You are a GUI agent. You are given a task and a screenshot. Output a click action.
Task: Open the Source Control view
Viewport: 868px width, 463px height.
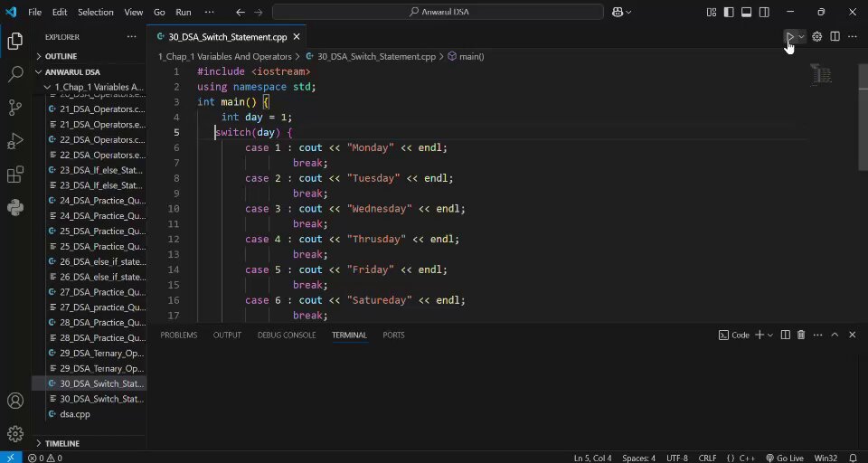[15, 108]
